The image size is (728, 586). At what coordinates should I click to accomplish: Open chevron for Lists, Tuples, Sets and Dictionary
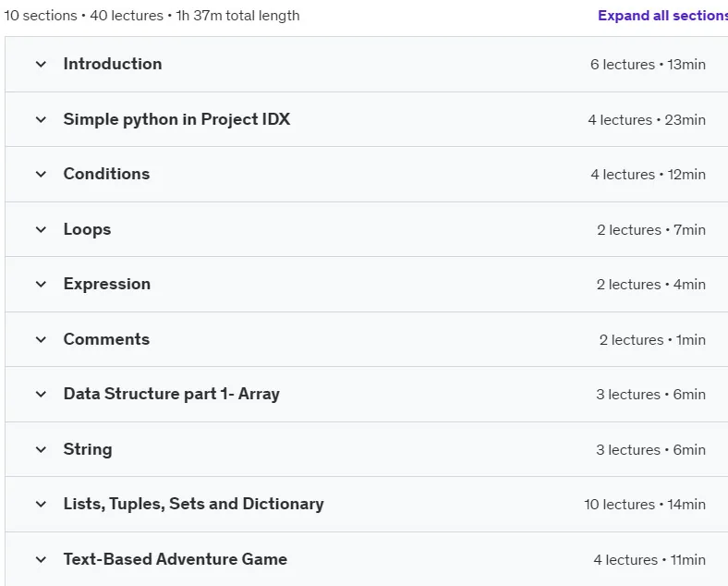pyautogui.click(x=41, y=505)
